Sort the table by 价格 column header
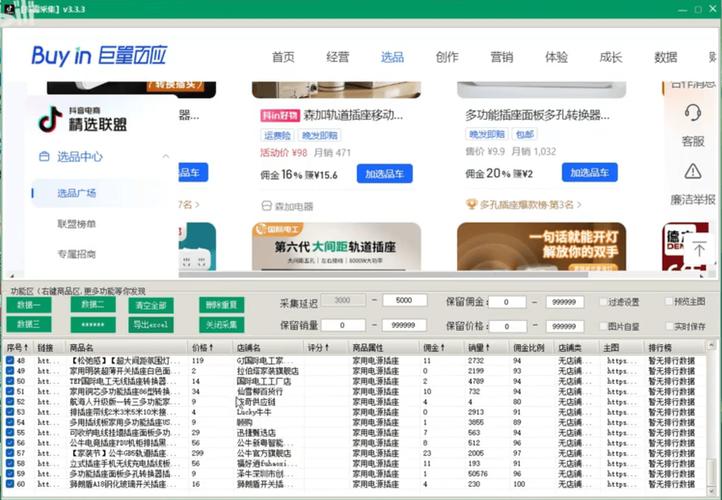The width and height of the screenshot is (722, 500). pos(204,347)
